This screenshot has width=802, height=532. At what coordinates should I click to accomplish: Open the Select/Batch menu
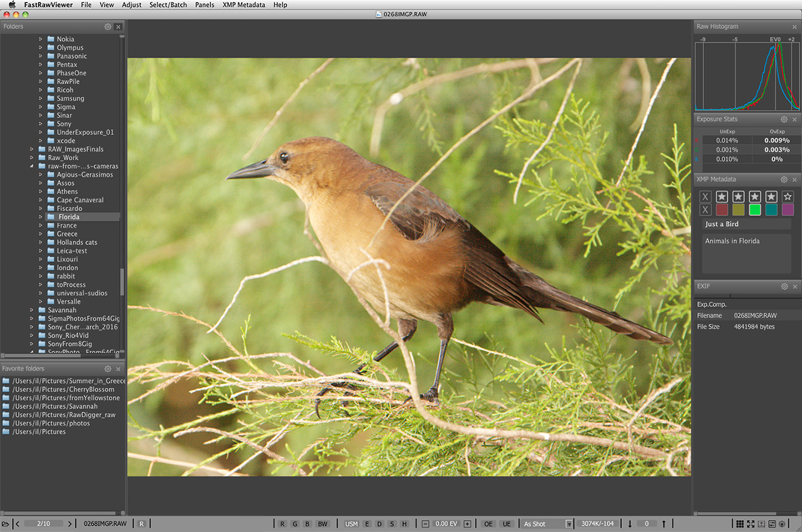[x=168, y=5]
